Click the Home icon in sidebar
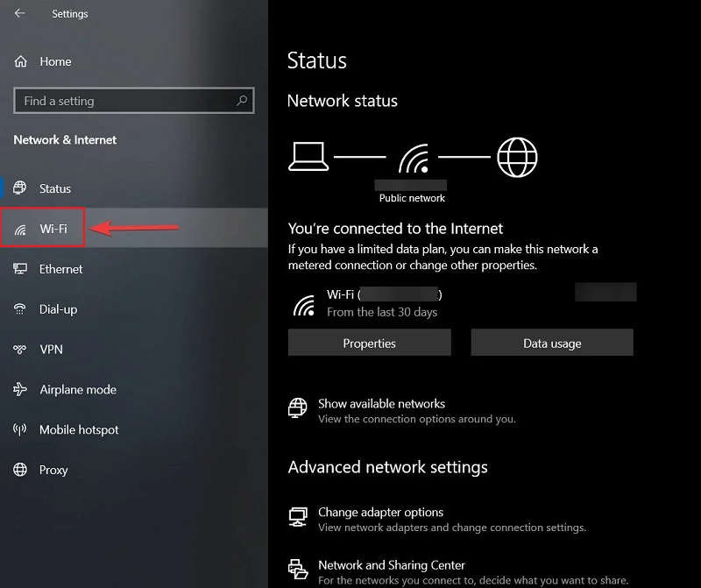701x588 pixels. coord(20,61)
